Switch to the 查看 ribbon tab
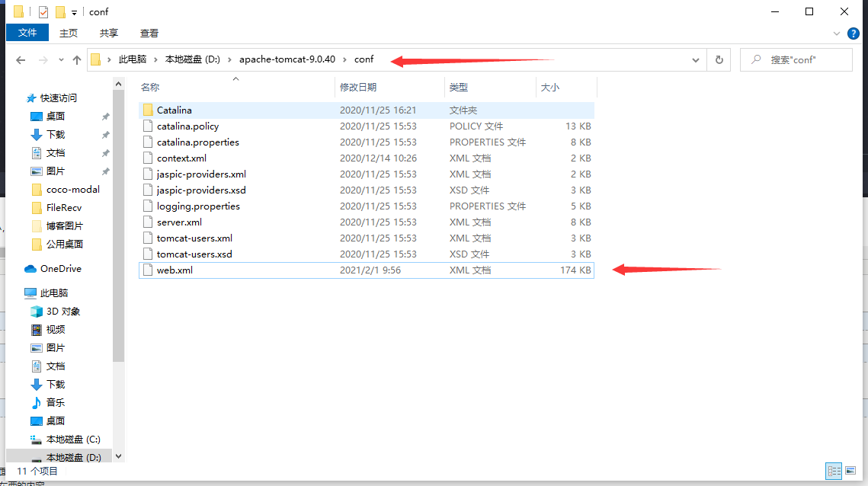 click(149, 34)
